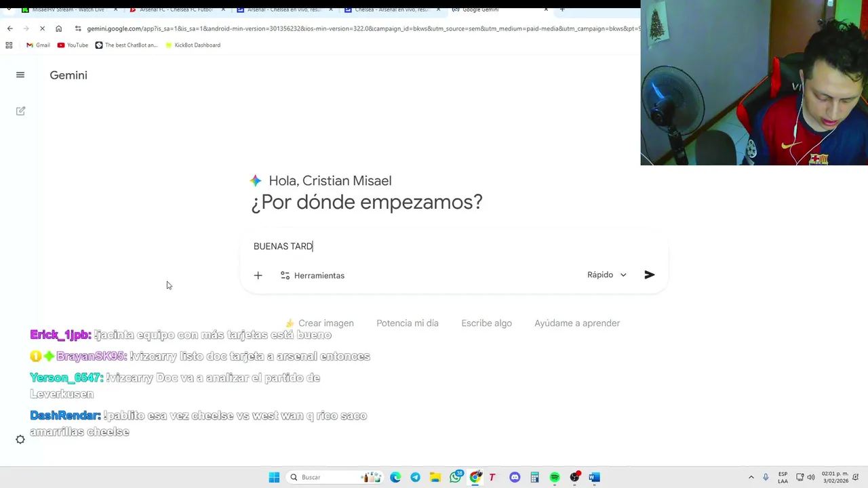Image resolution: width=868 pixels, height=488 pixels.
Task: Send the prompt with the arrow icon
Action: 649,274
